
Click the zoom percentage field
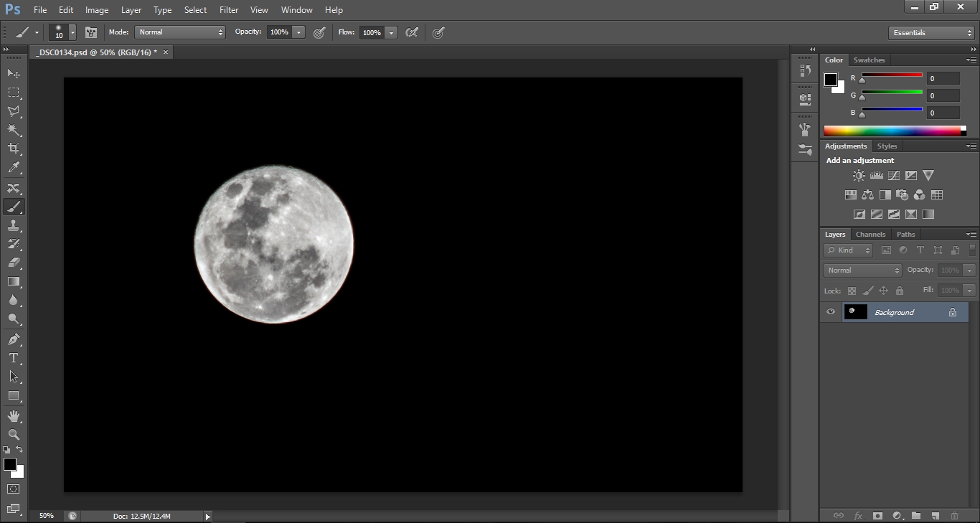[x=46, y=515]
